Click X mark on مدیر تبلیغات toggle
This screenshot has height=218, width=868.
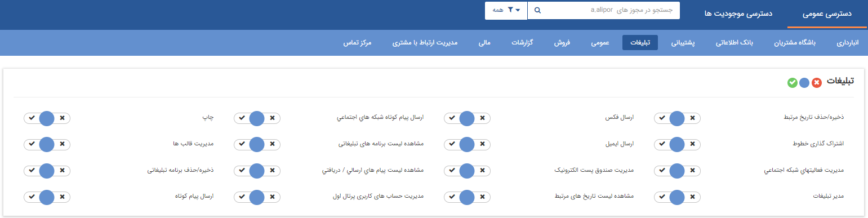[693, 197]
